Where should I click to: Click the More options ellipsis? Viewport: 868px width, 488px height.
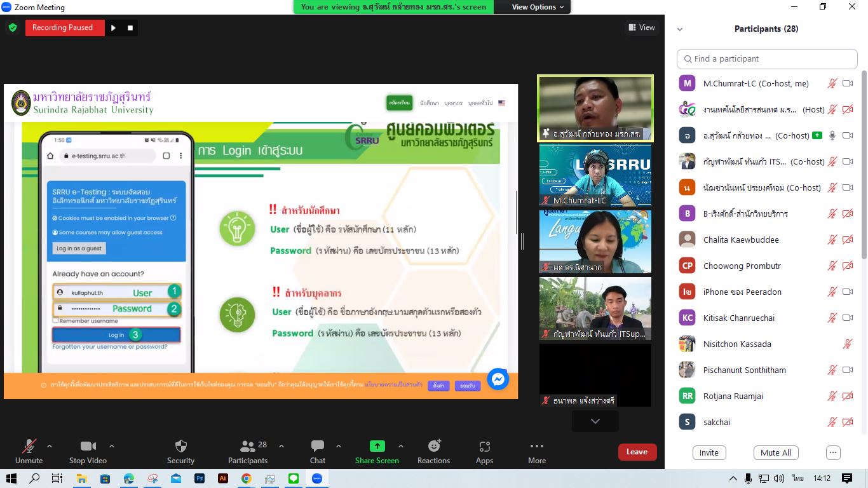click(537, 446)
